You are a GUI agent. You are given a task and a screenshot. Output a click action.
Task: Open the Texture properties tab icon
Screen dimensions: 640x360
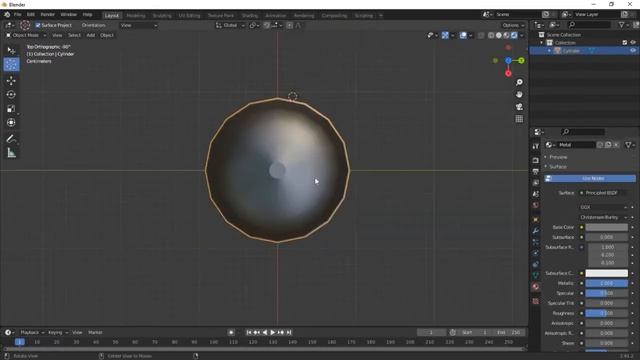pyautogui.click(x=536, y=301)
